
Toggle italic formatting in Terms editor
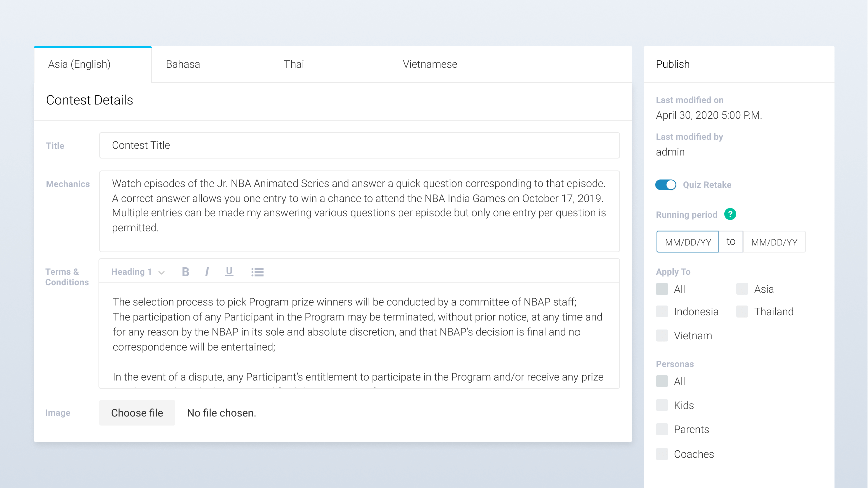point(207,272)
